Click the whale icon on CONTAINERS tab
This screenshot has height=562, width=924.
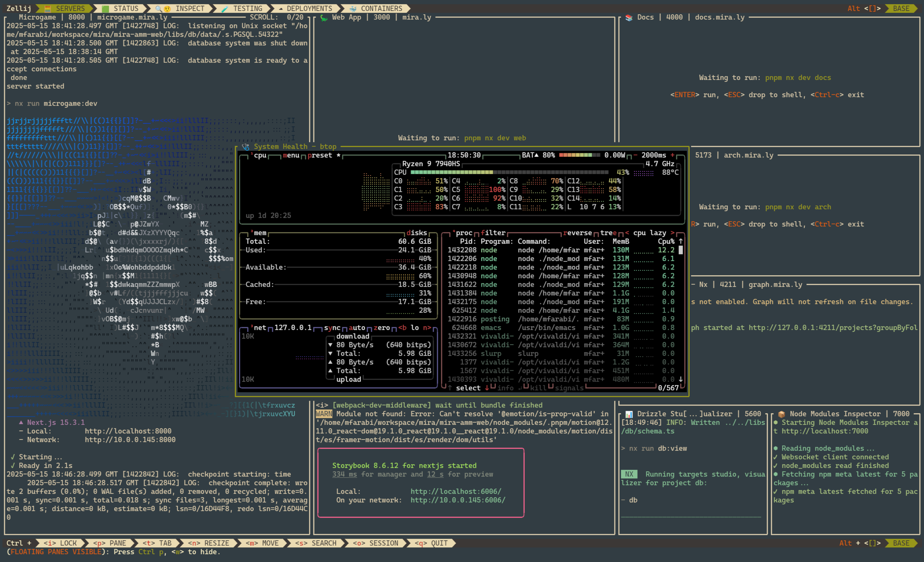click(x=353, y=8)
